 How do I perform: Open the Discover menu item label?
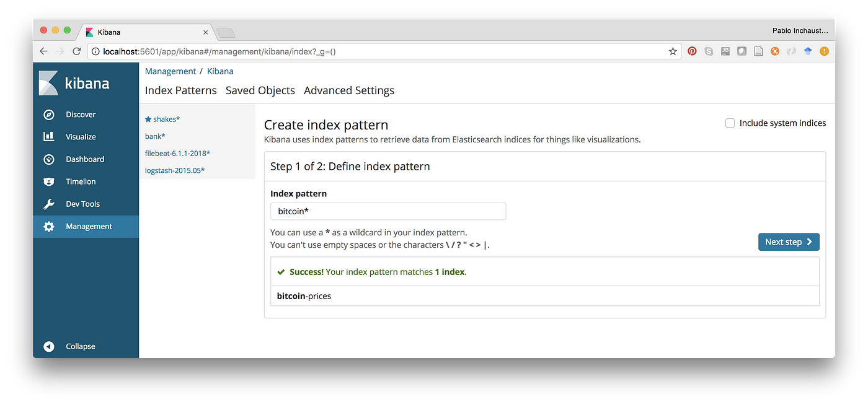pos(81,115)
